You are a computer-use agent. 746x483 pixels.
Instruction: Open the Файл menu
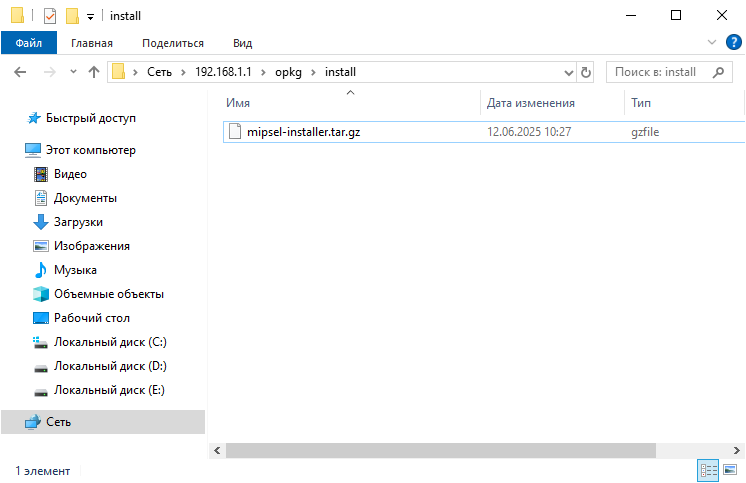point(29,43)
